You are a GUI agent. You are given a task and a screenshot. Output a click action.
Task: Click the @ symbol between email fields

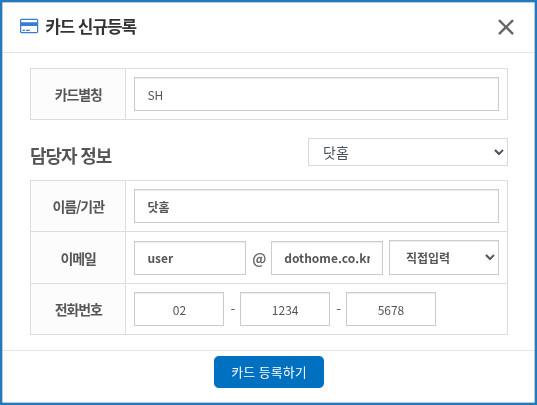pos(259,259)
